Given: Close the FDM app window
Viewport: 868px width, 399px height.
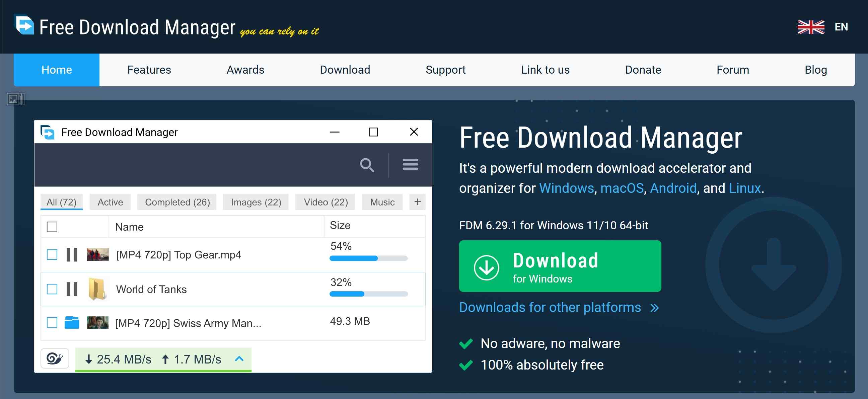Looking at the screenshot, I should pyautogui.click(x=414, y=132).
